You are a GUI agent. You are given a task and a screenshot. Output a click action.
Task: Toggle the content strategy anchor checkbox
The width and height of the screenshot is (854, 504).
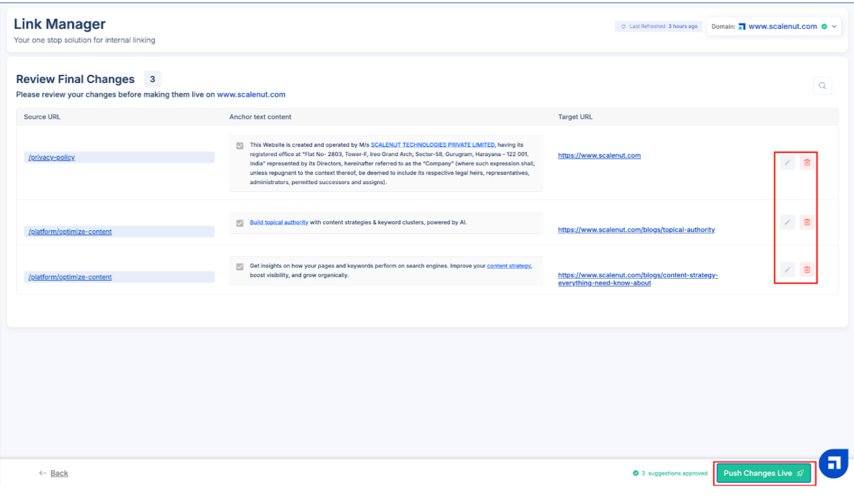click(x=240, y=267)
